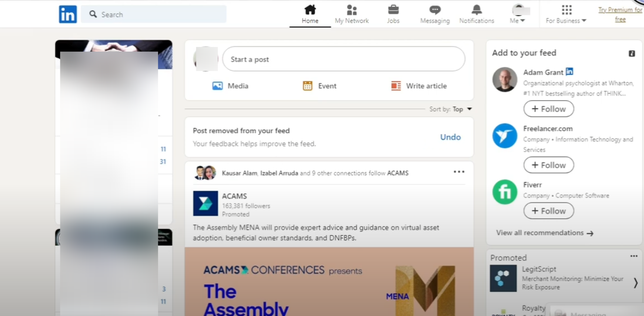
Task: Open the LinkedIn logo home link
Action: coord(67,14)
